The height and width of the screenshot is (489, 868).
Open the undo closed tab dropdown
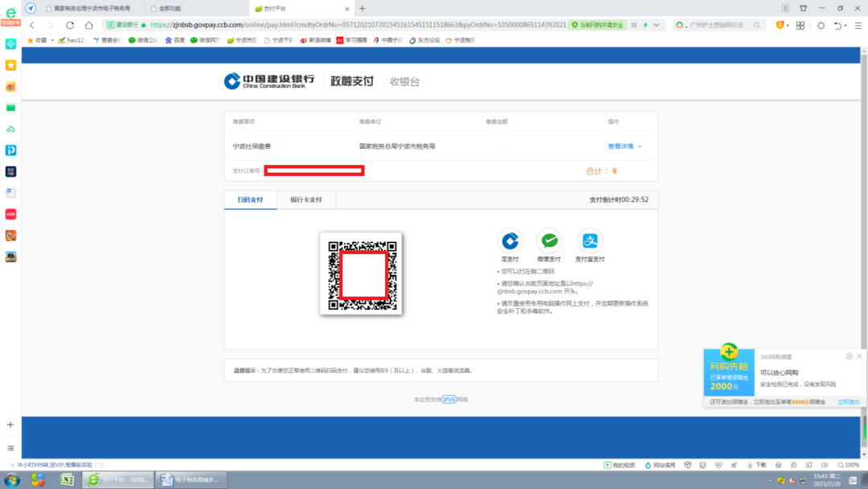(x=845, y=26)
